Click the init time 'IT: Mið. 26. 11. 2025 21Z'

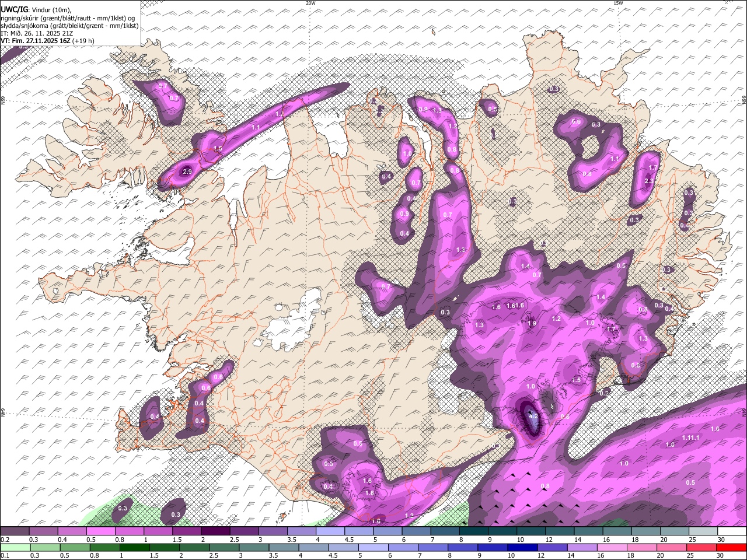click(37, 33)
